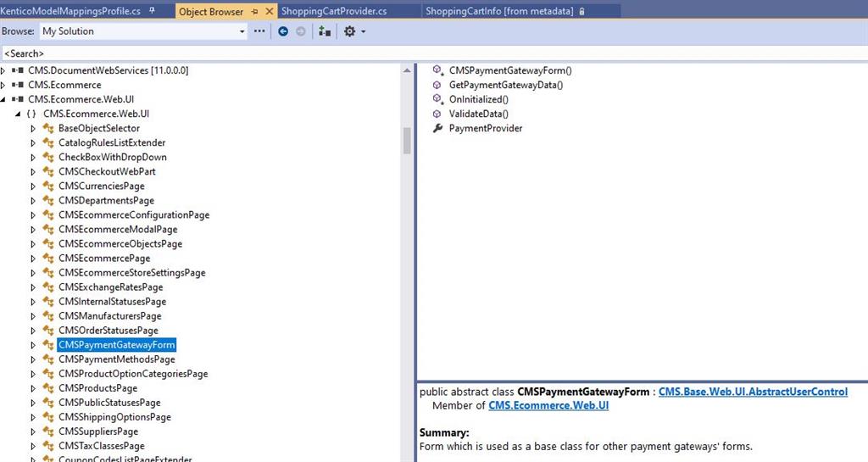
Task: Click the CMSPaymentGatewayForm() constructor icon
Action: (x=438, y=70)
